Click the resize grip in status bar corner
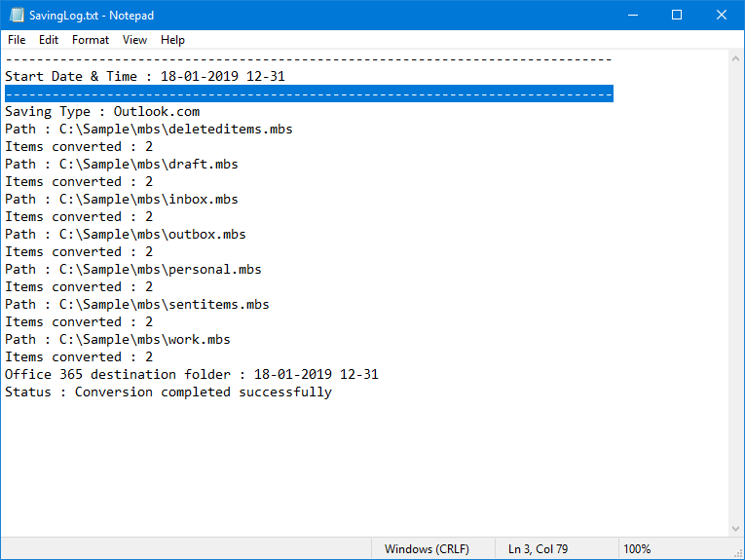 coord(738,553)
